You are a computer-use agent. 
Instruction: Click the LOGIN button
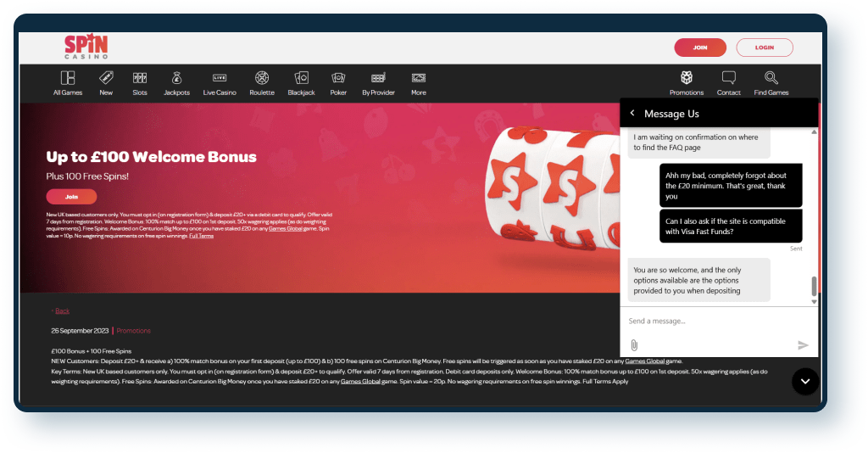[765, 48]
